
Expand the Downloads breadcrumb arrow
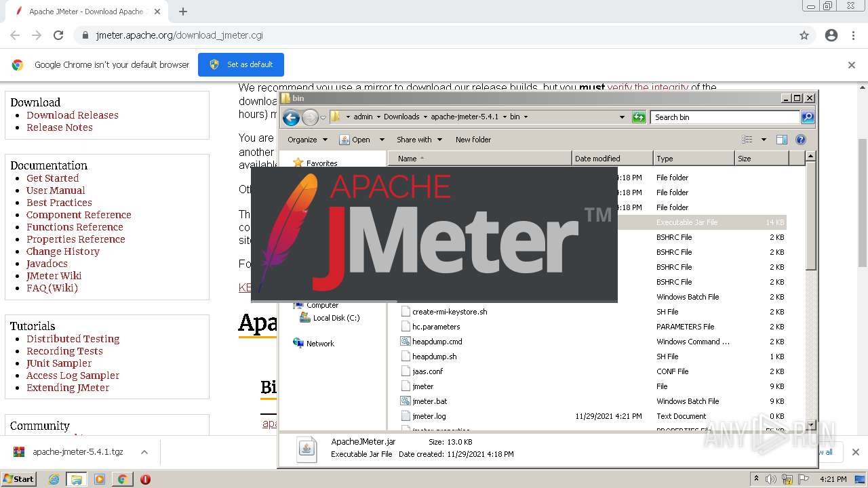point(425,117)
